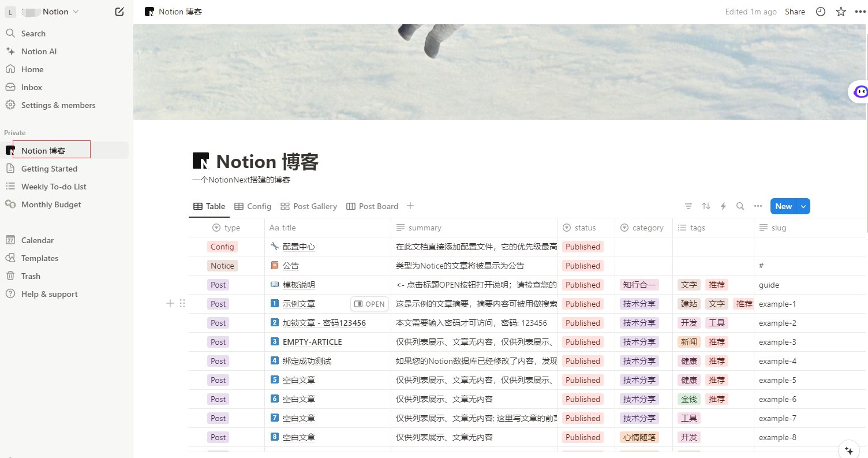Click the 新闻 tag cell
The height and width of the screenshot is (458, 868).
point(689,342)
